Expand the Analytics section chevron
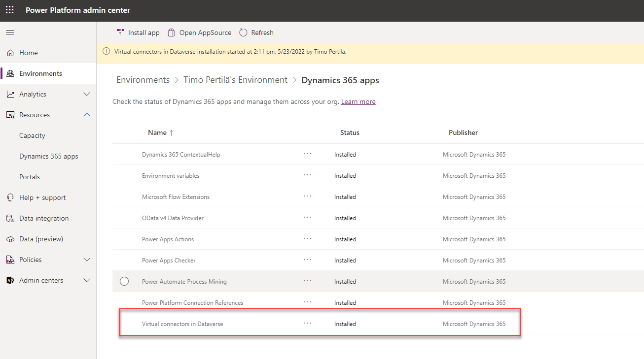Screen dimensions: 644x359 coord(87,94)
